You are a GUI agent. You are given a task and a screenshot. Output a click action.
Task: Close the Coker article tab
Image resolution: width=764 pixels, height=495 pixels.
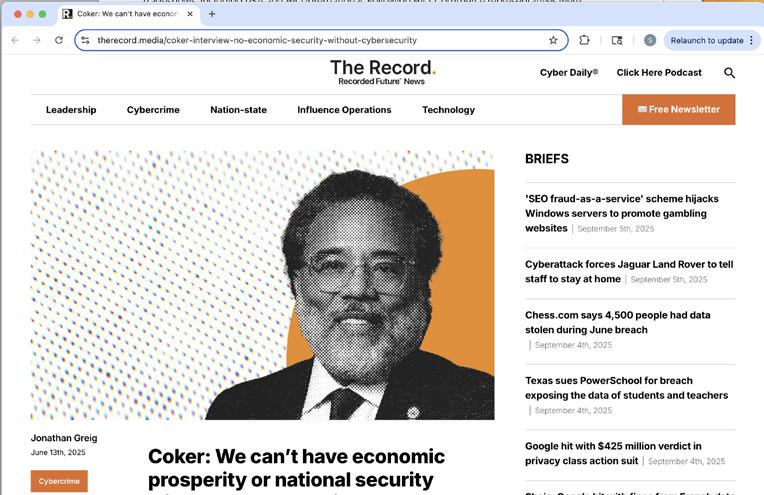click(190, 14)
